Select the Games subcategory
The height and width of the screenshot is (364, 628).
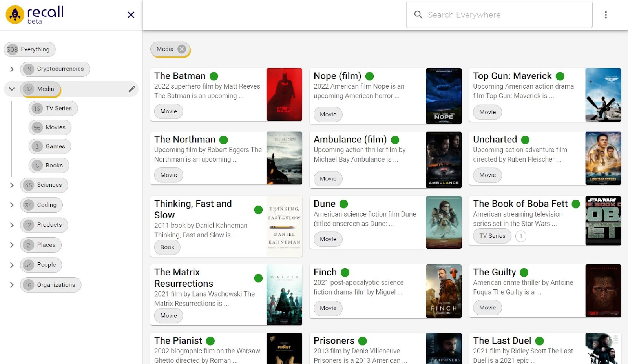click(50, 146)
